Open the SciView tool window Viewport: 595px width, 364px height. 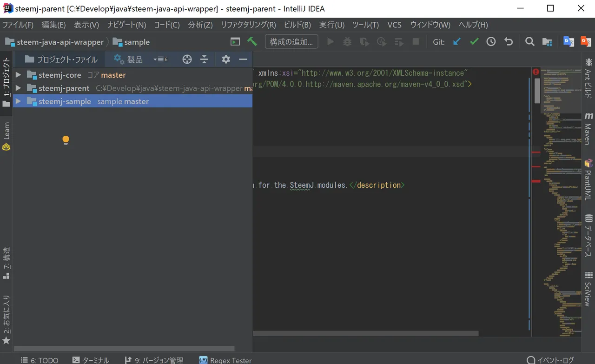[x=588, y=289]
